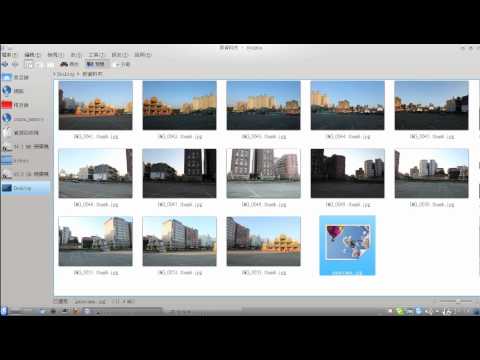Open the View menu

[55, 55]
